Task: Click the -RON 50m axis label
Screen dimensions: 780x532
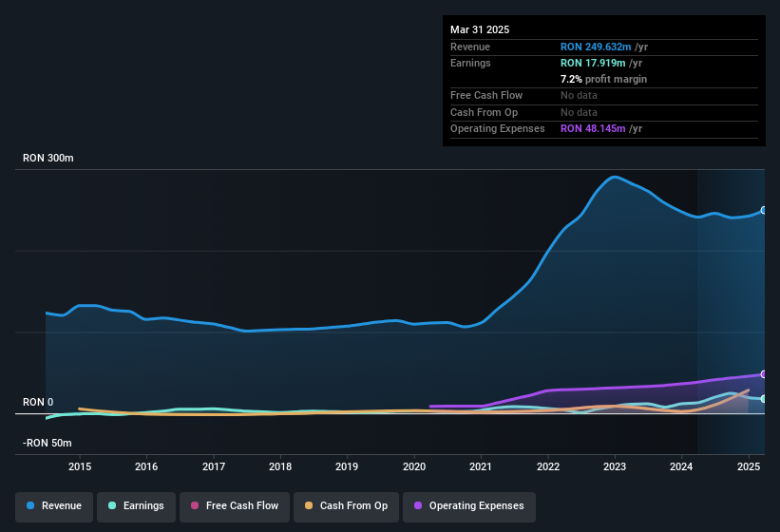Action: [x=48, y=443]
